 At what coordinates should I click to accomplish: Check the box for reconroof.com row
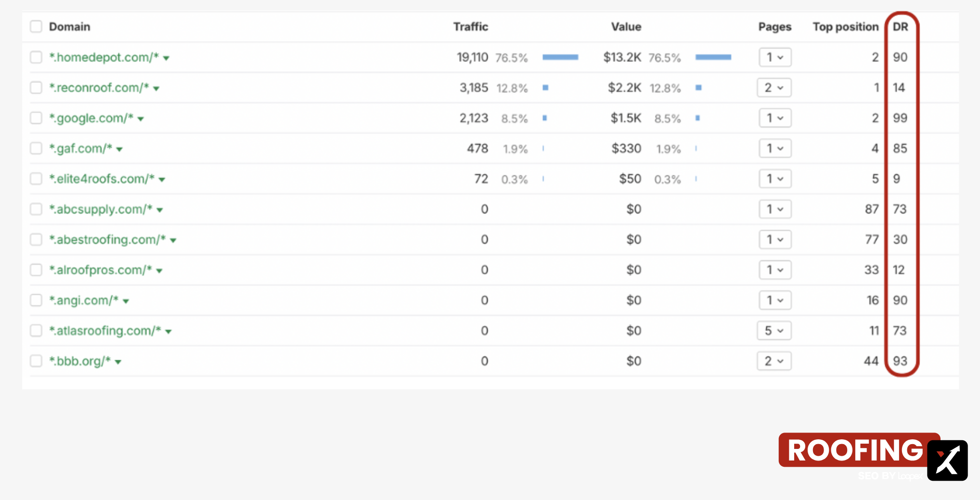point(36,88)
